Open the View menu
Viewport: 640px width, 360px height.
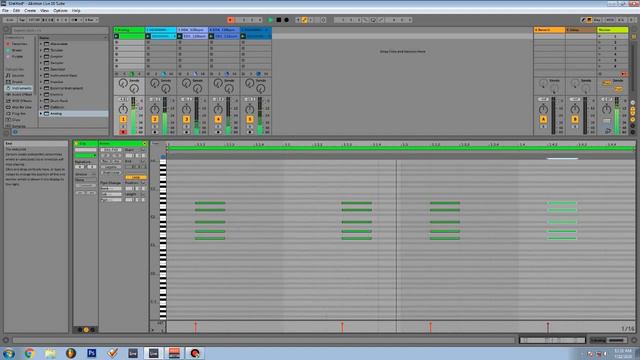click(x=44, y=11)
